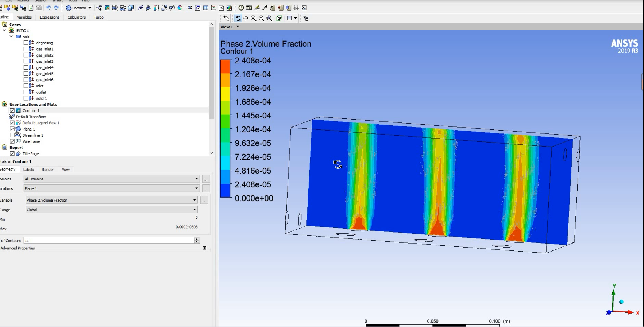Select the Rotate viewer tool icon
This screenshot has width=644, height=327.
pos(238,18)
